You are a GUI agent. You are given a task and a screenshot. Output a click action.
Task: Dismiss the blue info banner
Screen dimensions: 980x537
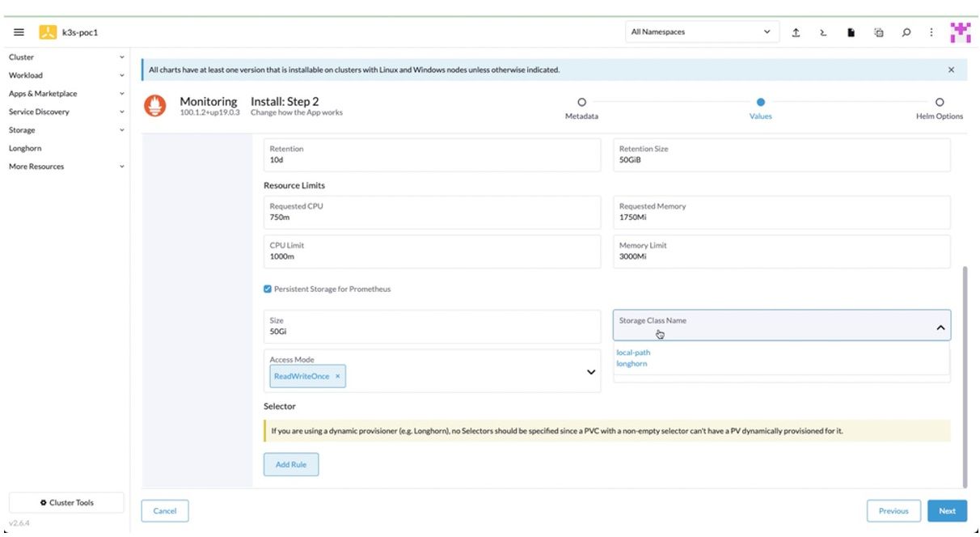click(x=951, y=70)
